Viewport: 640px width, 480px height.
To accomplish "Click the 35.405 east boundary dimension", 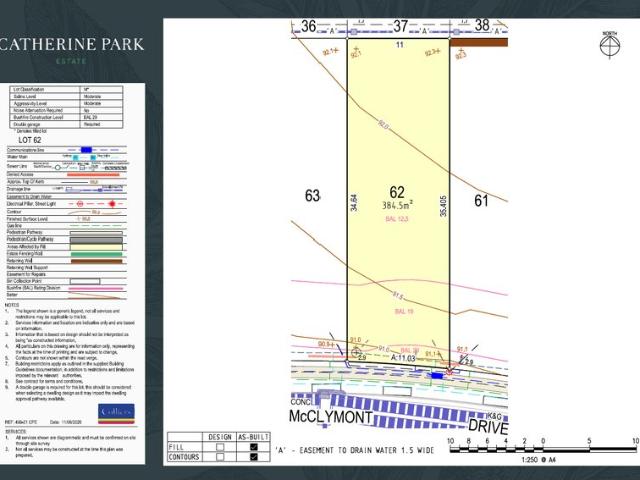I will [443, 206].
